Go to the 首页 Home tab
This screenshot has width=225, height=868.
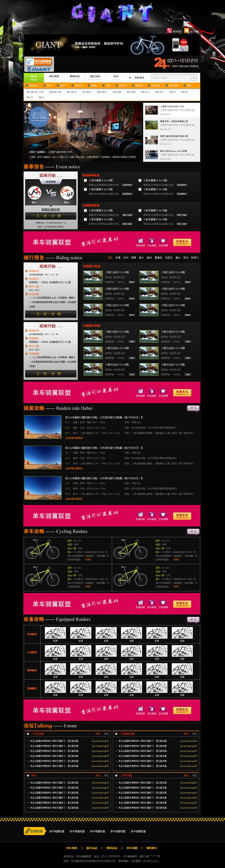[34, 77]
